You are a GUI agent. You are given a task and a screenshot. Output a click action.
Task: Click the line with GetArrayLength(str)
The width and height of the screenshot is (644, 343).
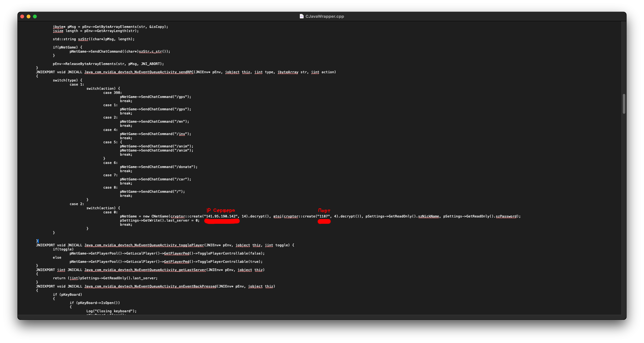point(96,31)
